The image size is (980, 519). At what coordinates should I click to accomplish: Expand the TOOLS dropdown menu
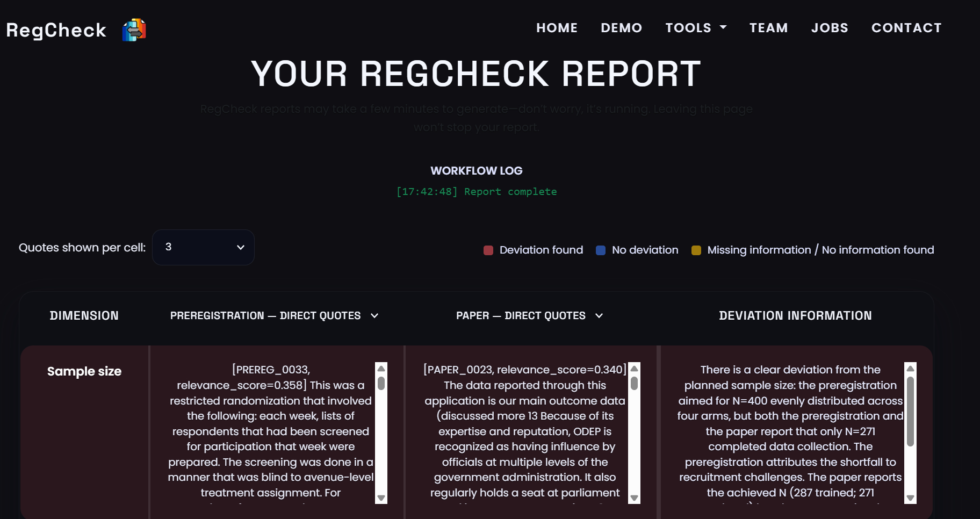696,28
